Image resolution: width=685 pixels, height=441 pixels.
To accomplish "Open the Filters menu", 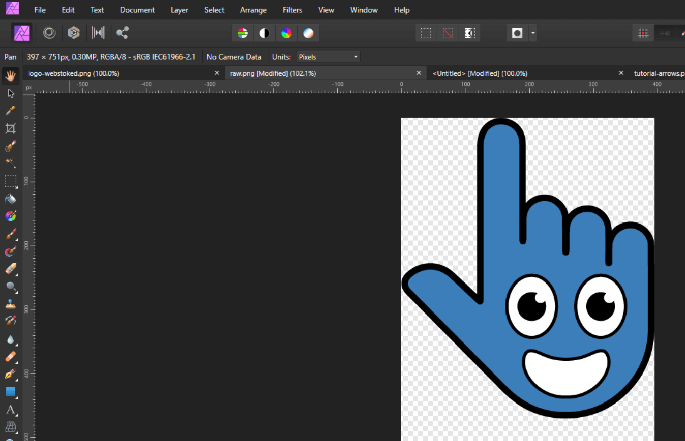I will (292, 9).
